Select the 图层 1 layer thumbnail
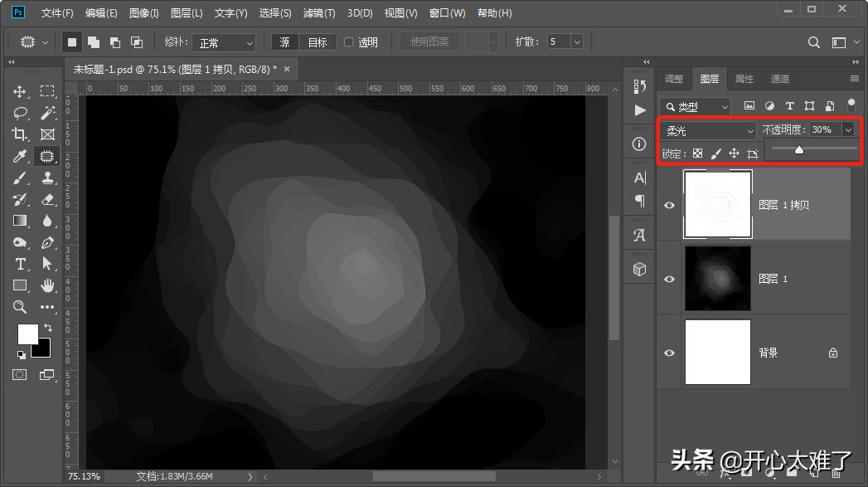 pos(717,279)
